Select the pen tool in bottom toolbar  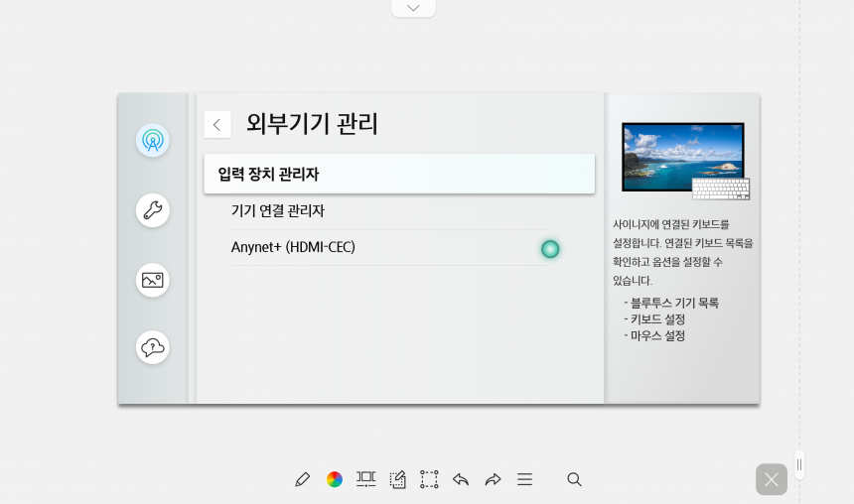point(302,479)
